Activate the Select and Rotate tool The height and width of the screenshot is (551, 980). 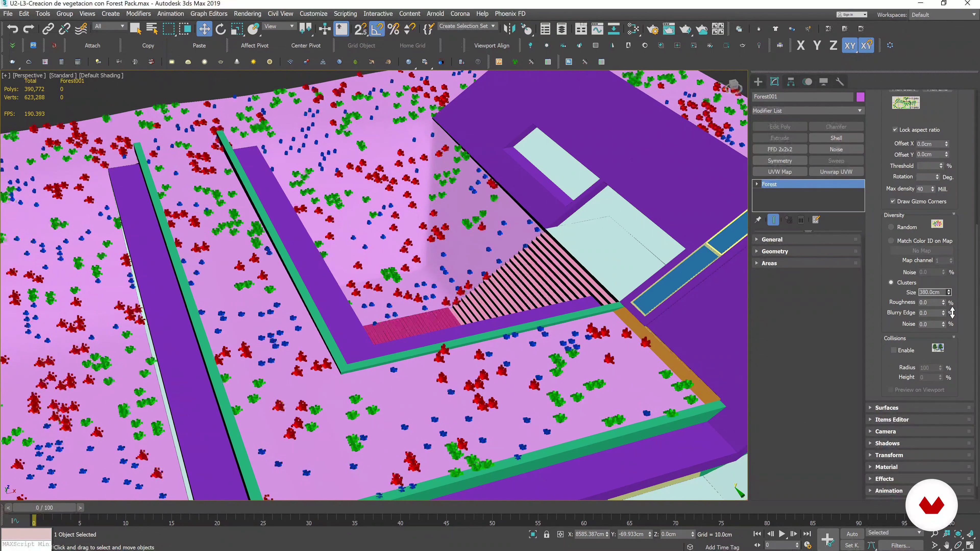click(x=221, y=29)
